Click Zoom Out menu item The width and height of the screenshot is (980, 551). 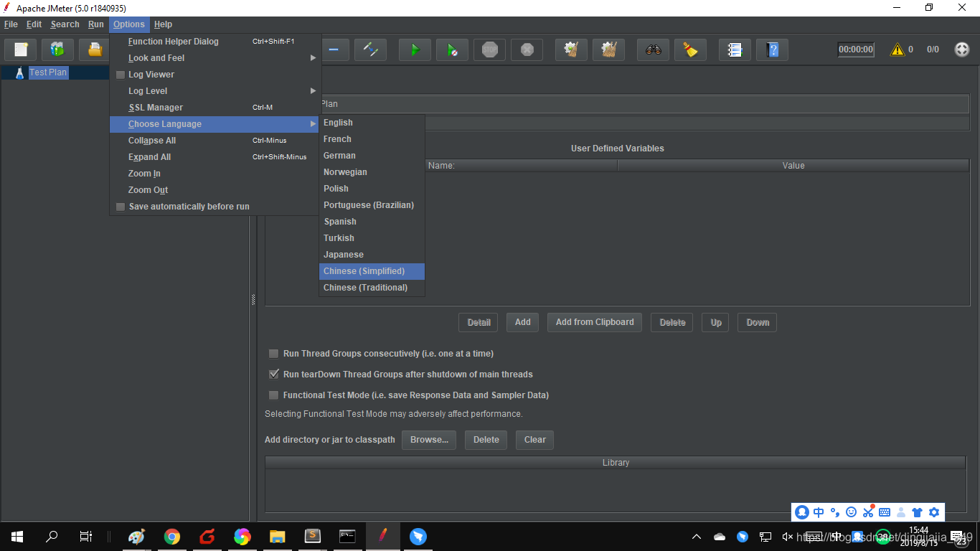[214, 190]
